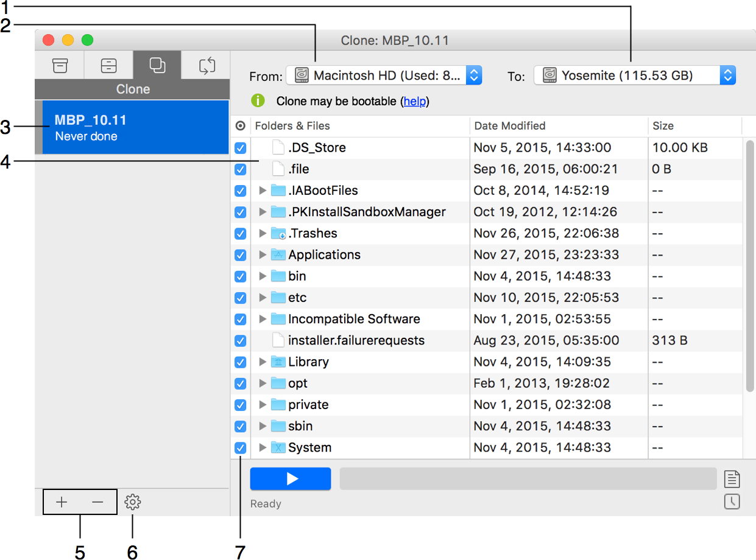Uncheck the .Trashes checkbox
This screenshot has width=756, height=560.
[241, 234]
